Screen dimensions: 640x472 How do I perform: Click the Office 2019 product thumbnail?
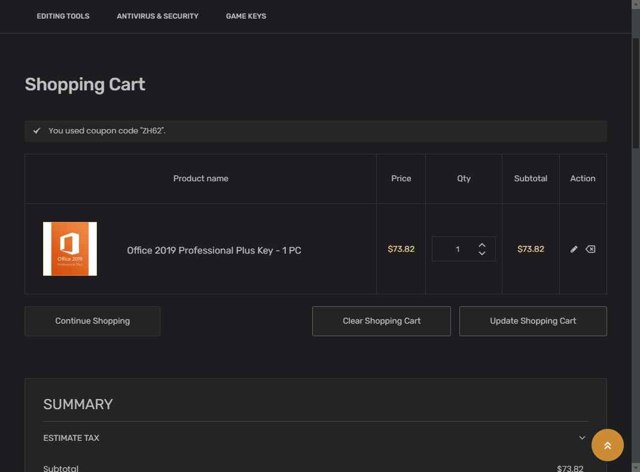click(70, 249)
